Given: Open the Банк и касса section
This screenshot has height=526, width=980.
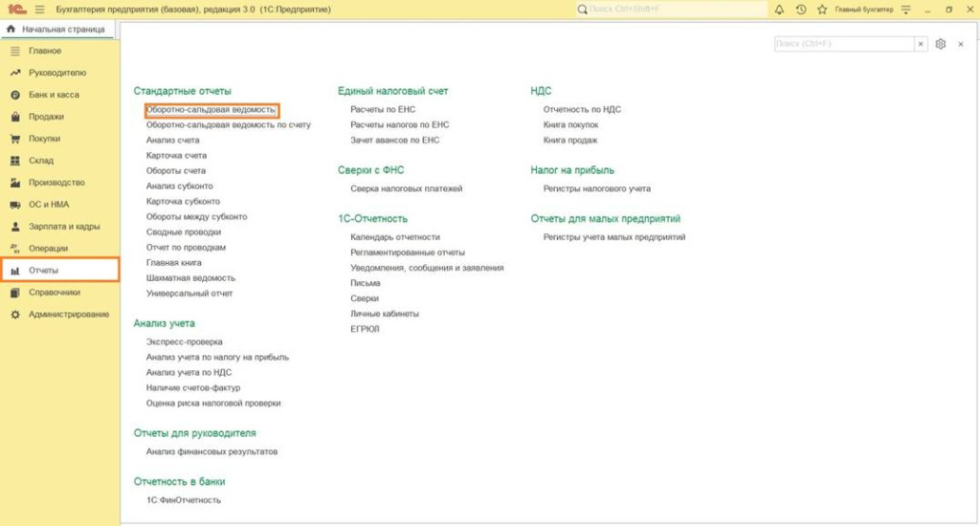Looking at the screenshot, I should coord(54,95).
